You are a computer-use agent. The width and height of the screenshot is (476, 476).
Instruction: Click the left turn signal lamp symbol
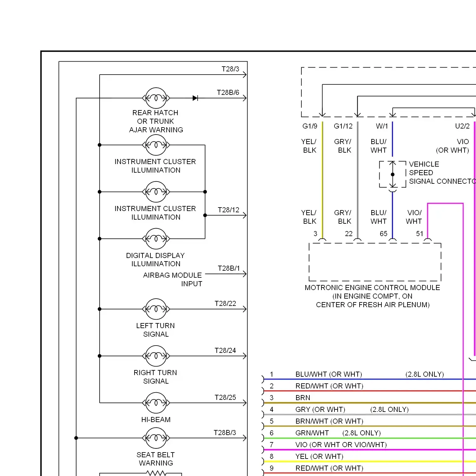tap(156, 309)
